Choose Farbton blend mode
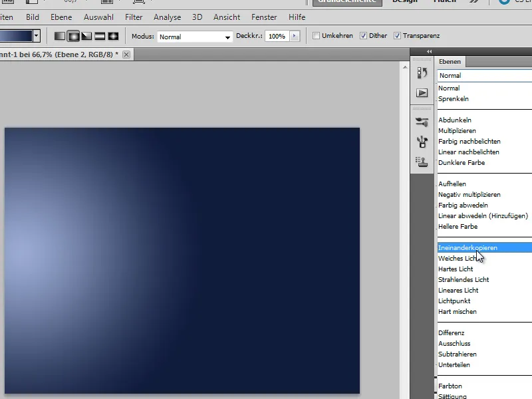The image size is (532, 399). pos(485,386)
